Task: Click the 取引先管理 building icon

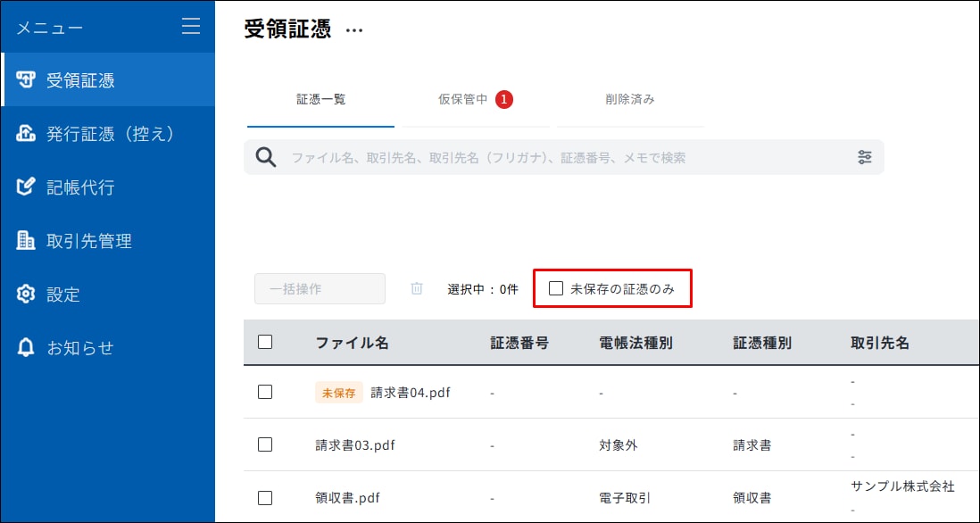Action: pos(26,241)
